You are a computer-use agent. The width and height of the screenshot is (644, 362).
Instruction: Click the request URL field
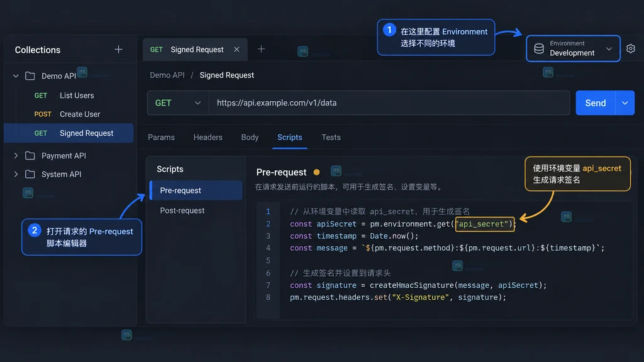pos(389,103)
